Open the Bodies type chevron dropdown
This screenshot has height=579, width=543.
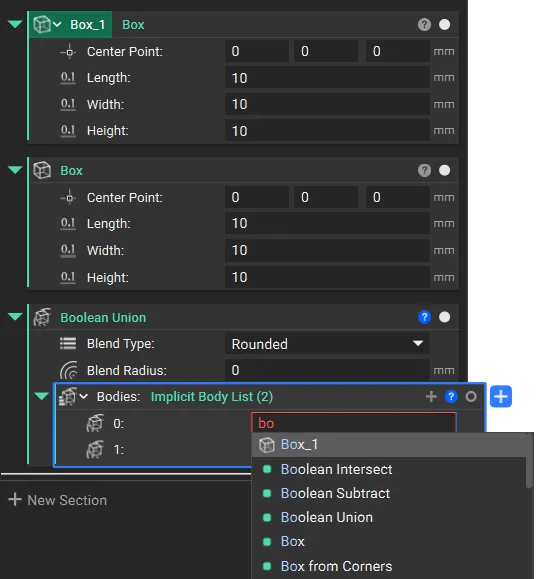pyautogui.click(x=84, y=397)
